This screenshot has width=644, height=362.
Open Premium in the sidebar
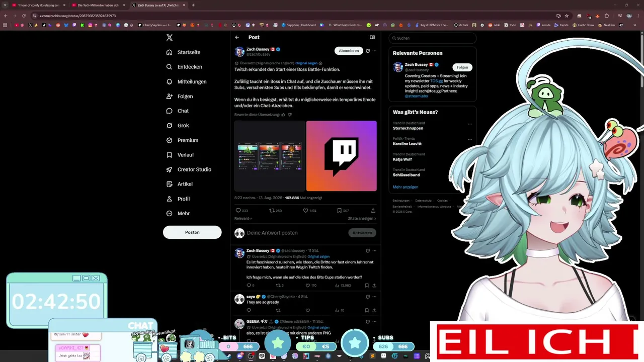(182, 140)
